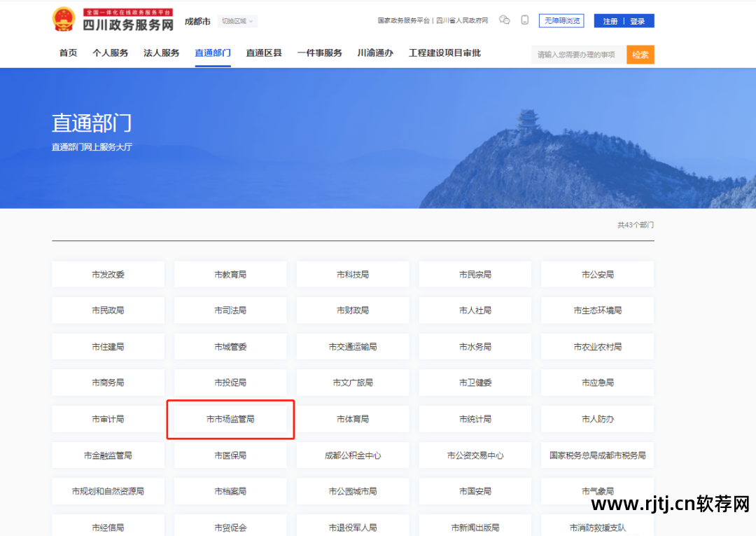Open 国家税务总局成都市税务局 tile
The image size is (756, 536).
(597, 455)
